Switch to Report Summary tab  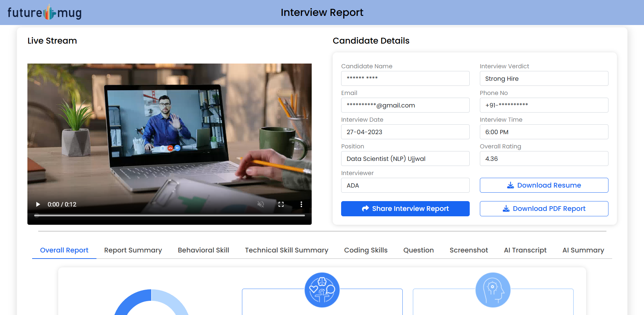133,250
